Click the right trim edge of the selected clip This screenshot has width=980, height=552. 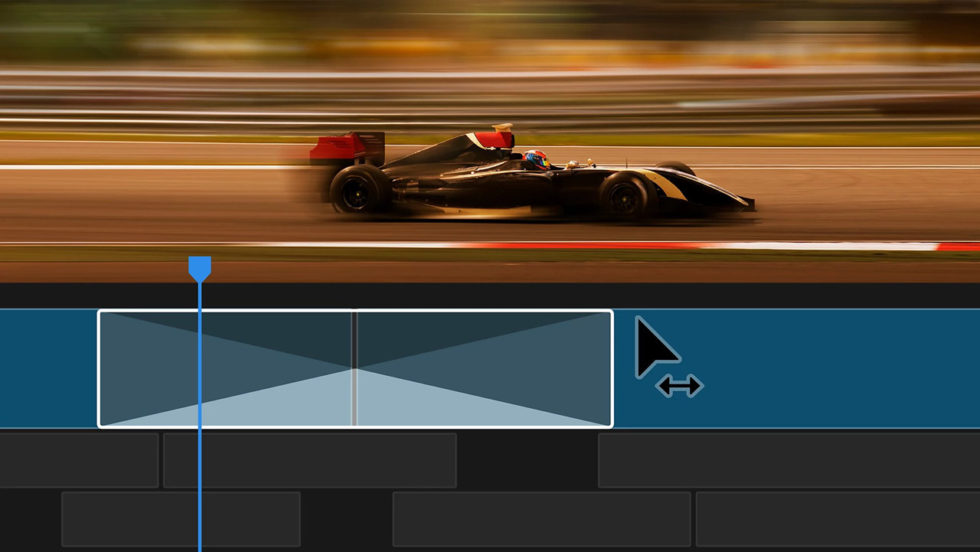610,367
